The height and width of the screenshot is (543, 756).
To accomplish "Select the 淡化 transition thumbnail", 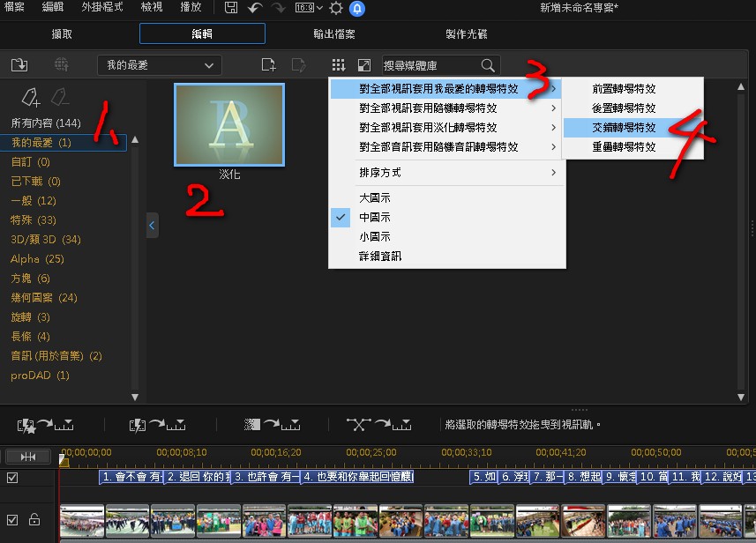I will tap(229, 125).
